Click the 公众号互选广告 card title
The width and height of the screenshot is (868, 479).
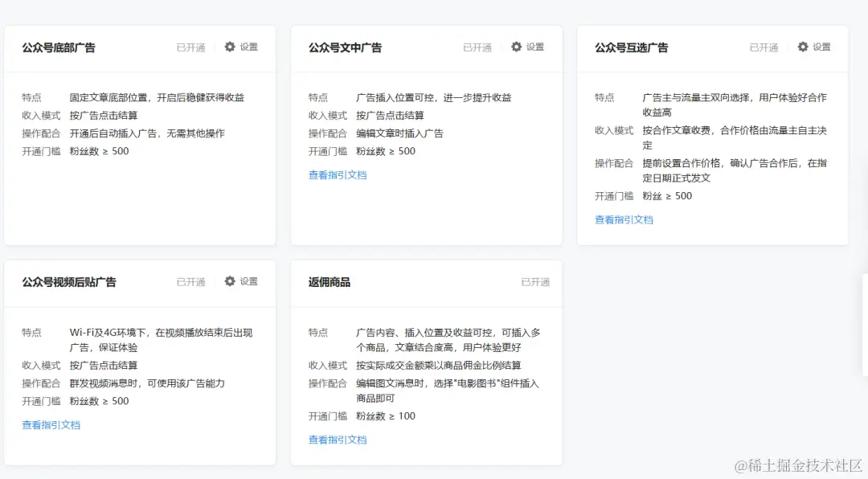632,47
